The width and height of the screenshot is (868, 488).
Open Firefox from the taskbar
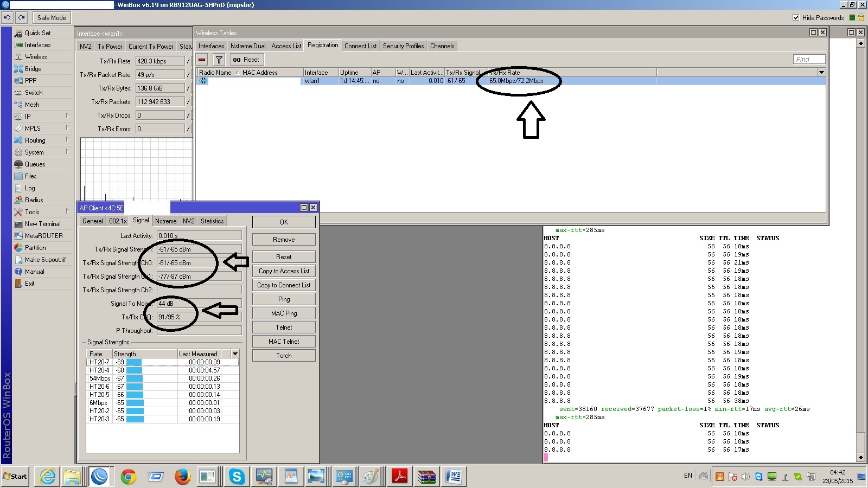(183, 477)
